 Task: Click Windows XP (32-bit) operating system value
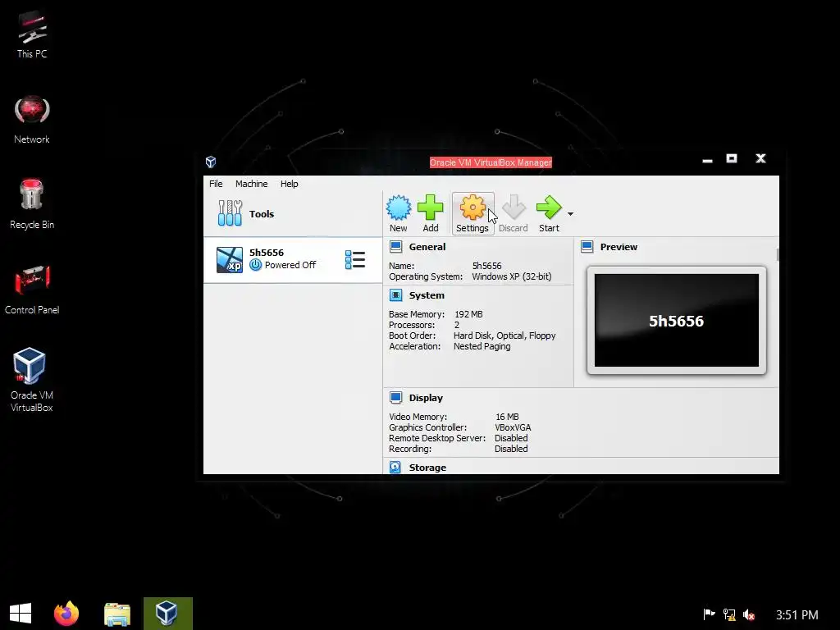click(x=512, y=276)
